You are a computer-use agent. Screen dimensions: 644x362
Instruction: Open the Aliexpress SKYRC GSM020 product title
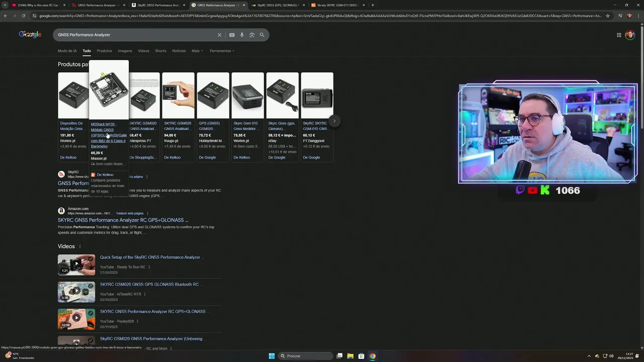click(x=143, y=126)
